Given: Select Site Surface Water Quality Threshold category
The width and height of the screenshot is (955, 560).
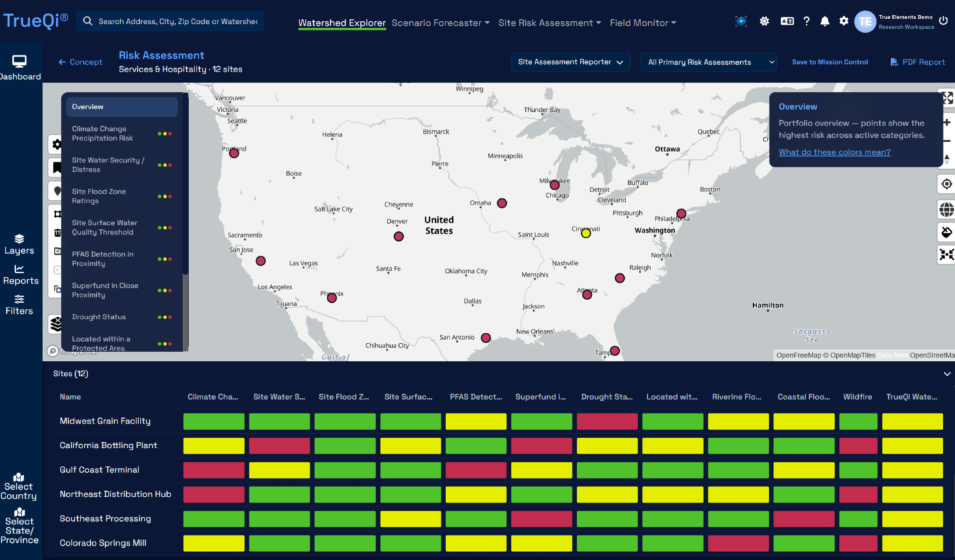Looking at the screenshot, I should coord(122,228).
